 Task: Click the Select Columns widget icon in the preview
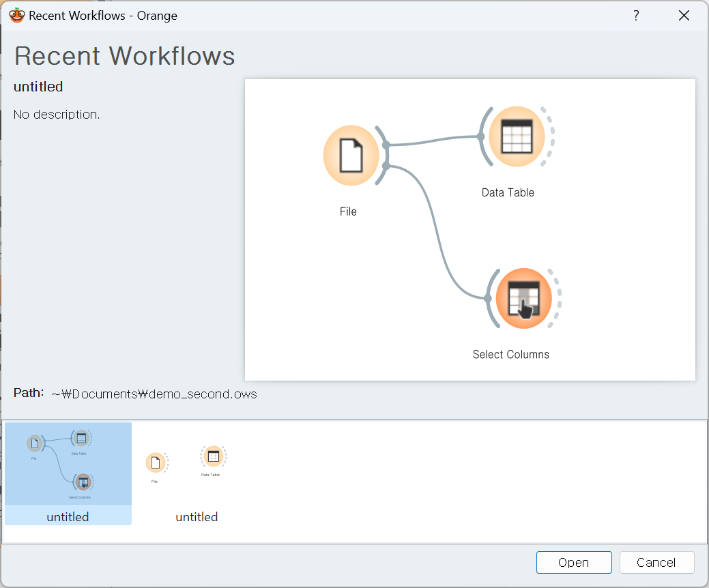(x=523, y=298)
